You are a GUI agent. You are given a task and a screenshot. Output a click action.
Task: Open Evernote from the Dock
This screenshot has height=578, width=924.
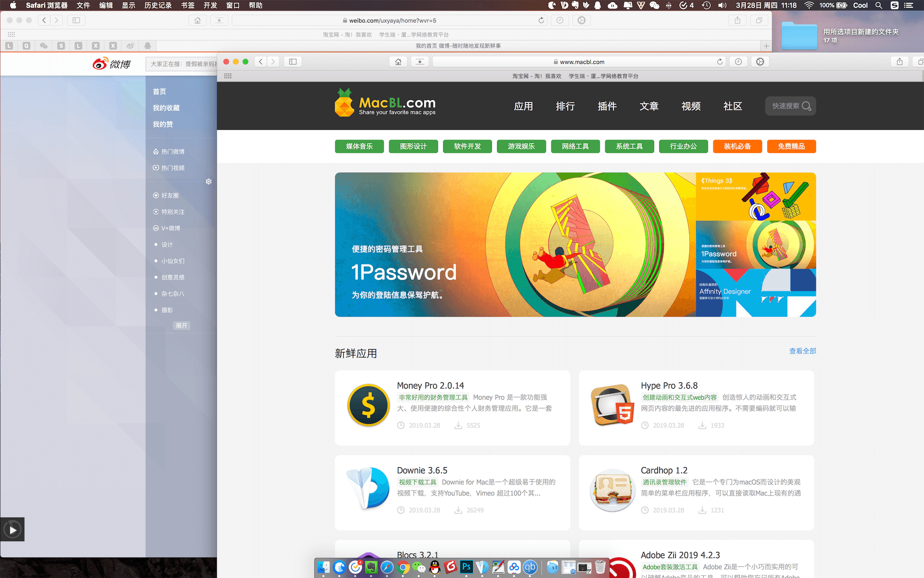[371, 567]
